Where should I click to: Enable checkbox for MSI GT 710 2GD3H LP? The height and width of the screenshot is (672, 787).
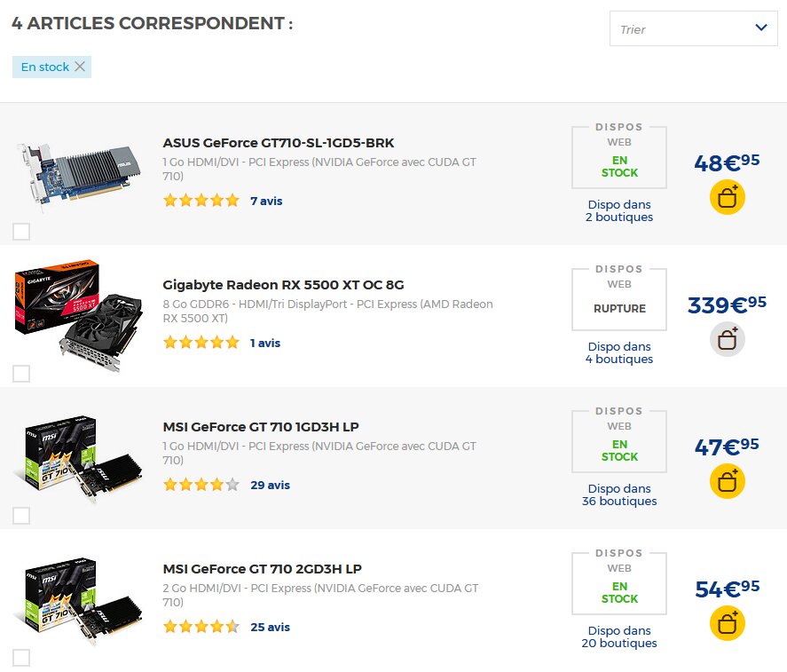tap(21, 658)
